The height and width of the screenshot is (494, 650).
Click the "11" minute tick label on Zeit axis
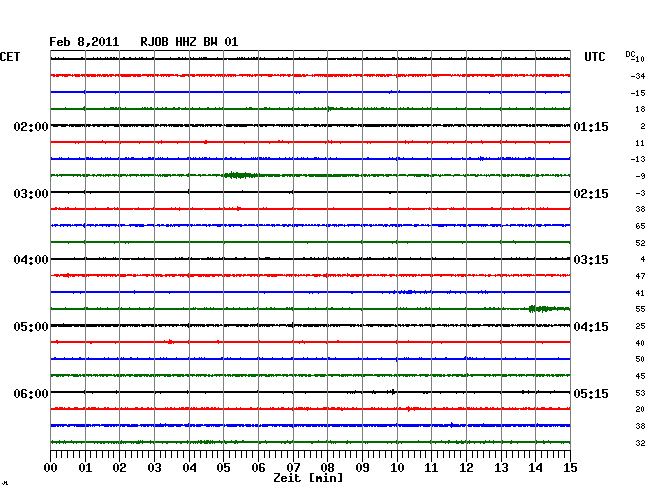(x=431, y=468)
